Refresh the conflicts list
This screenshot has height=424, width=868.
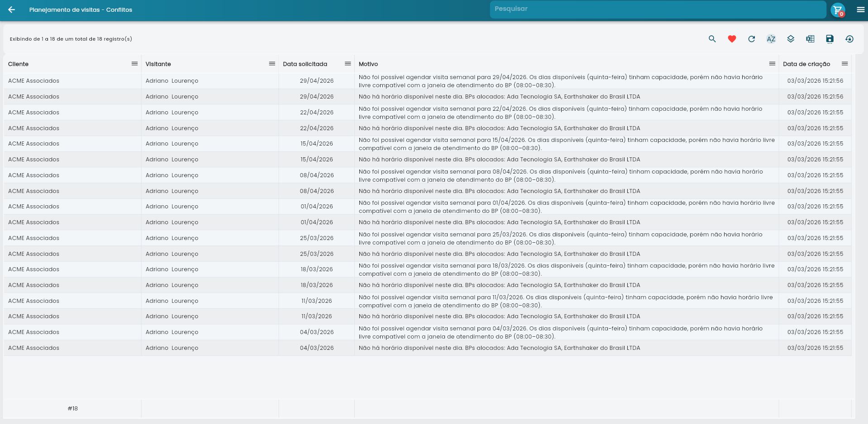pos(751,39)
